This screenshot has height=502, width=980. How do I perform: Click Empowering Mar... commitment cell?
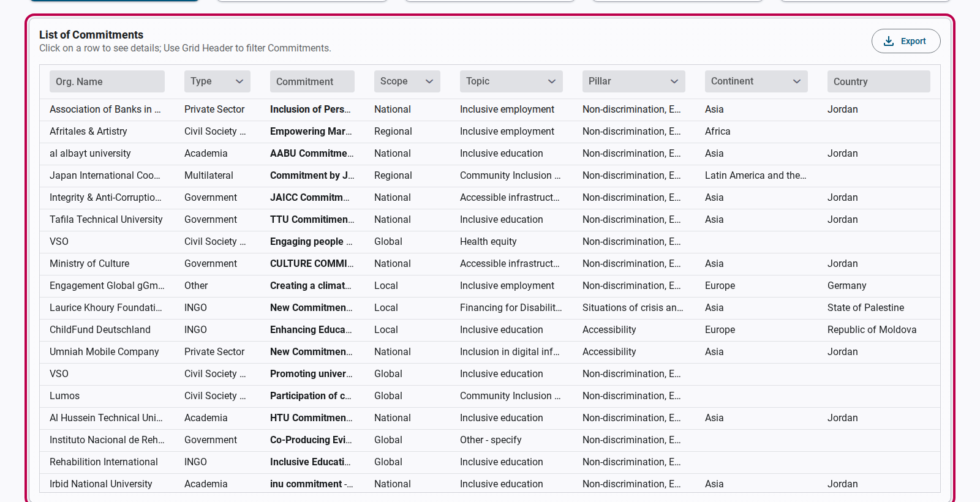pyautogui.click(x=311, y=132)
